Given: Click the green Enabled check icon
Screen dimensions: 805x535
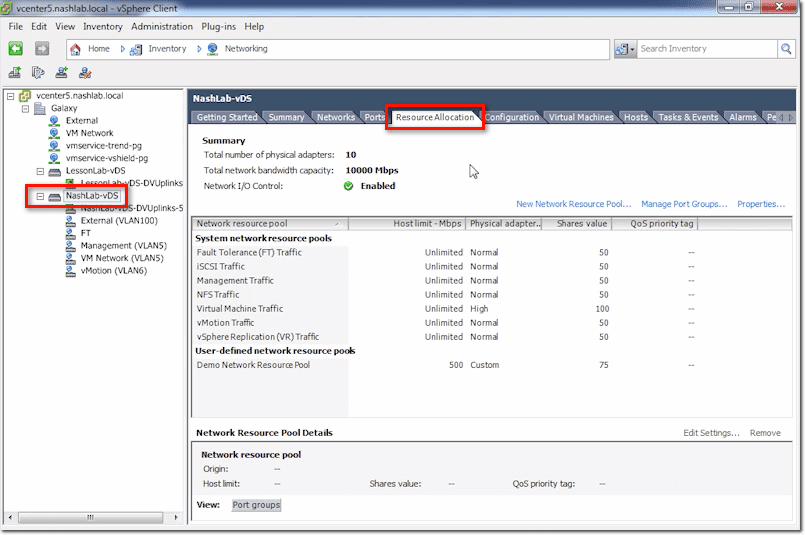Looking at the screenshot, I should tap(349, 186).
